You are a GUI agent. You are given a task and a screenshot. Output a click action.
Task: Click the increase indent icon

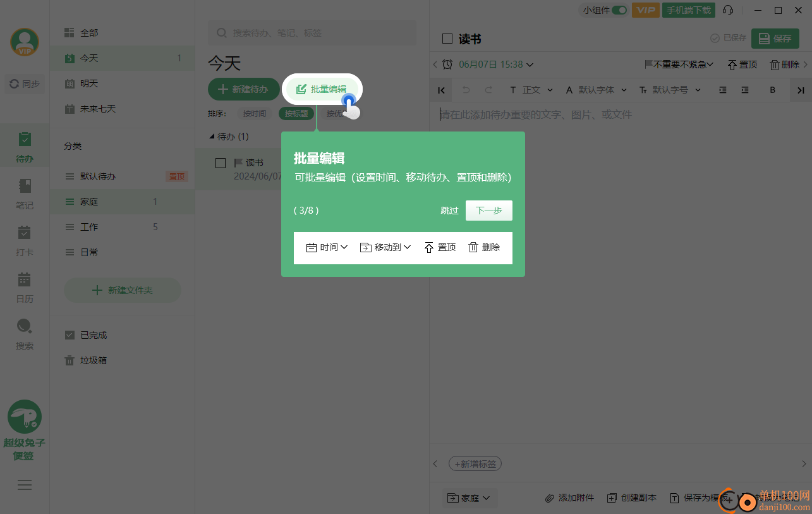click(x=745, y=90)
